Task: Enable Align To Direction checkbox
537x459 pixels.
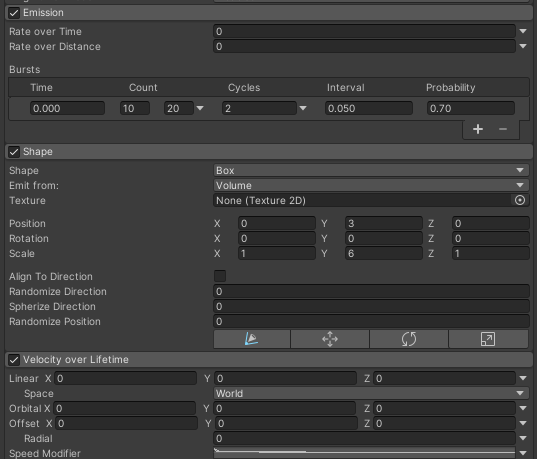Action: pyautogui.click(x=220, y=276)
